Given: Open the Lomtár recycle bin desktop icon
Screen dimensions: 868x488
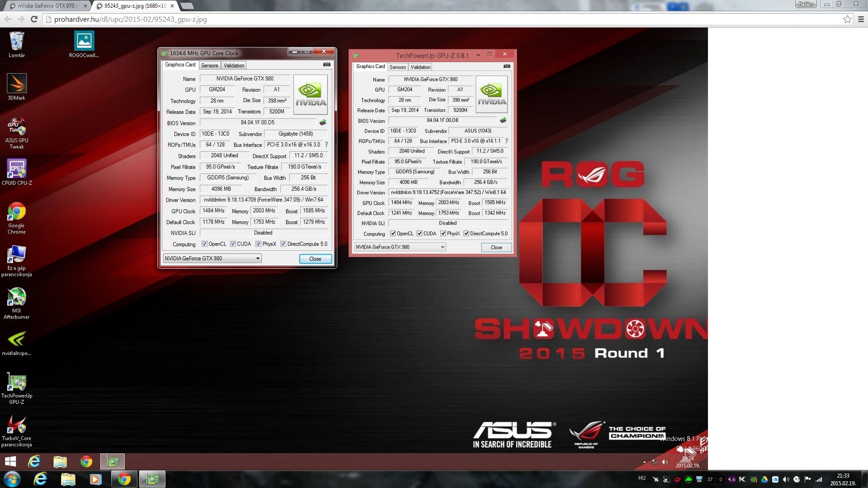Looking at the screenshot, I should coord(17,44).
